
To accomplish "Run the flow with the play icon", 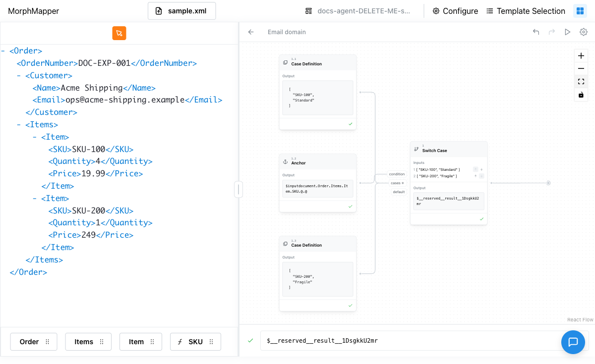I will click(x=567, y=32).
